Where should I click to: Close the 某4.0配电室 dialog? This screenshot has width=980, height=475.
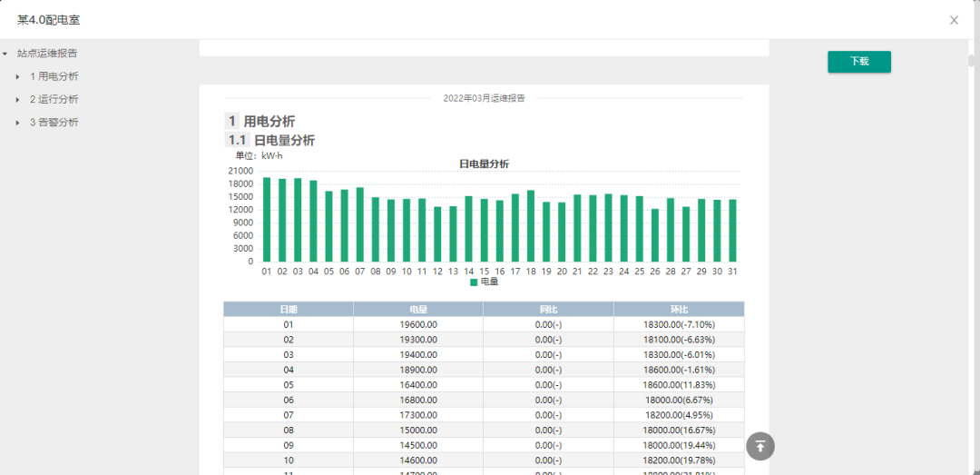954,20
